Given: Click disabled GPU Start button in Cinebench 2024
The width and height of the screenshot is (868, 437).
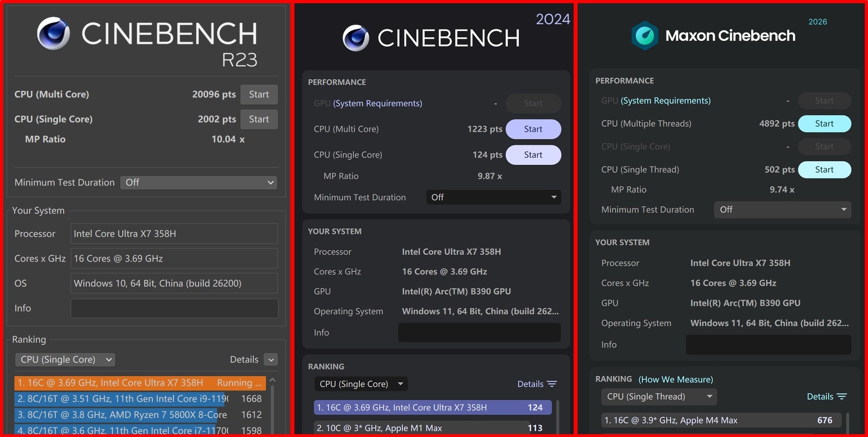Looking at the screenshot, I should tap(533, 103).
